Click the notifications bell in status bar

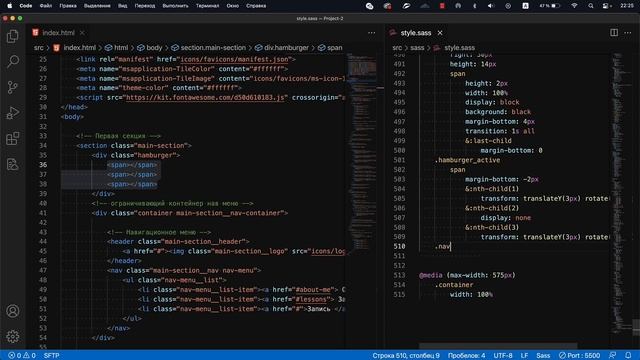628,356
